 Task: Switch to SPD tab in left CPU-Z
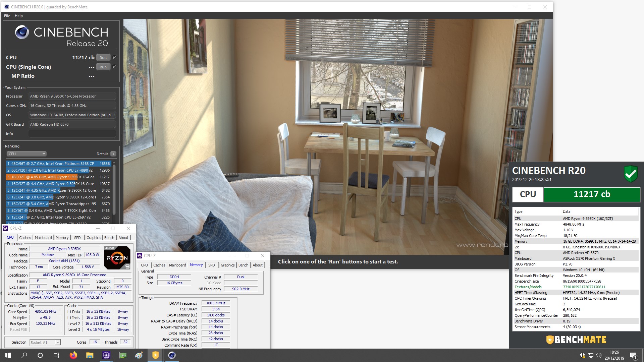coord(77,238)
